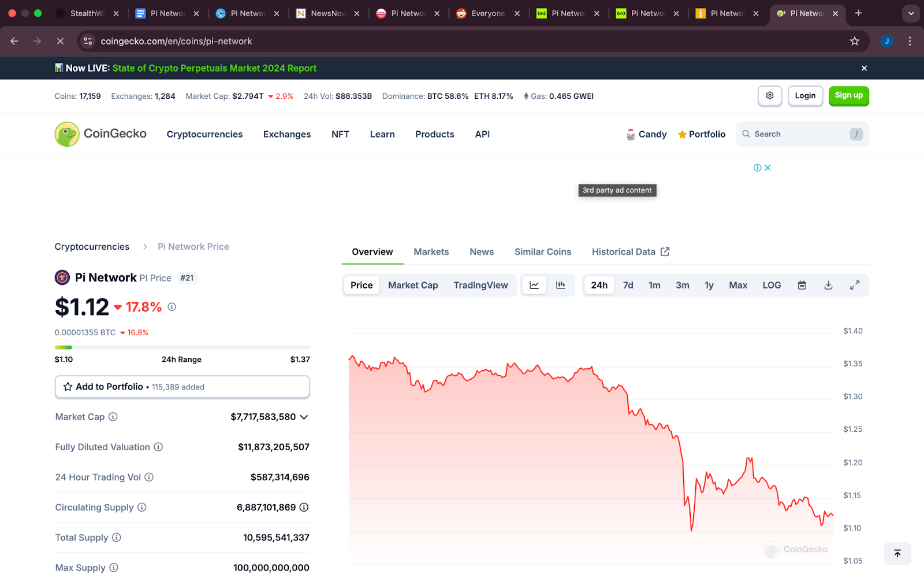Show 24 Hour Trading Vol info icon
Image resolution: width=924 pixels, height=578 pixels.
coord(149,477)
